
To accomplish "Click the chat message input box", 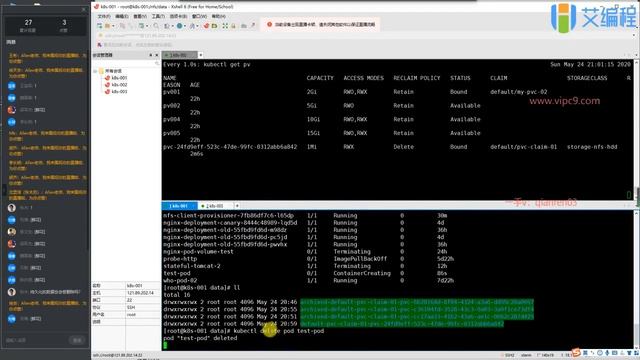I will pyautogui.click(x=36, y=340).
